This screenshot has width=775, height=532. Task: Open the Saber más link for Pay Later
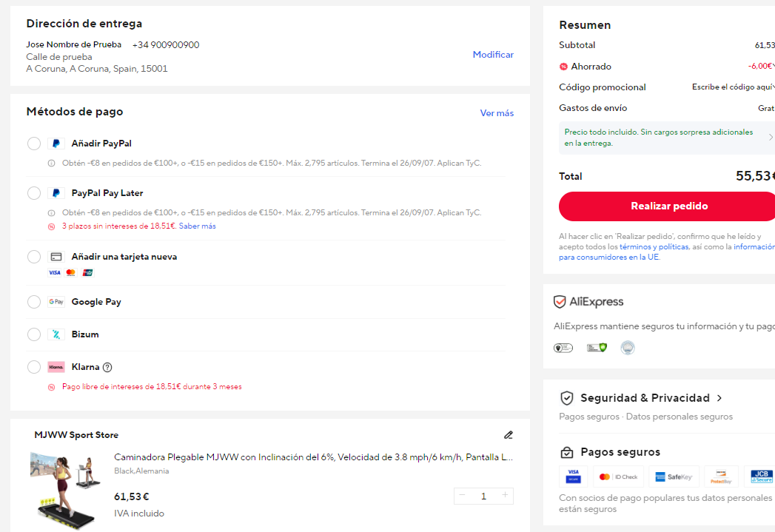click(x=197, y=226)
